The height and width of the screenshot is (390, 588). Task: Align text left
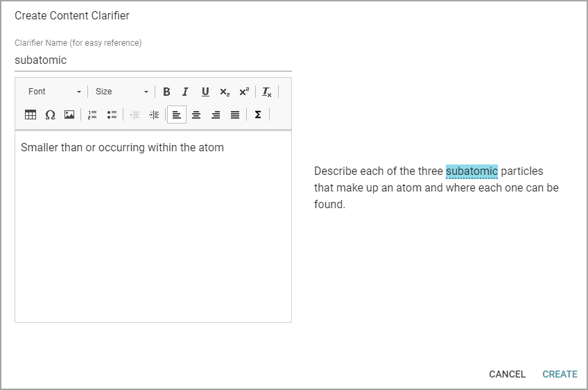pyautogui.click(x=177, y=115)
